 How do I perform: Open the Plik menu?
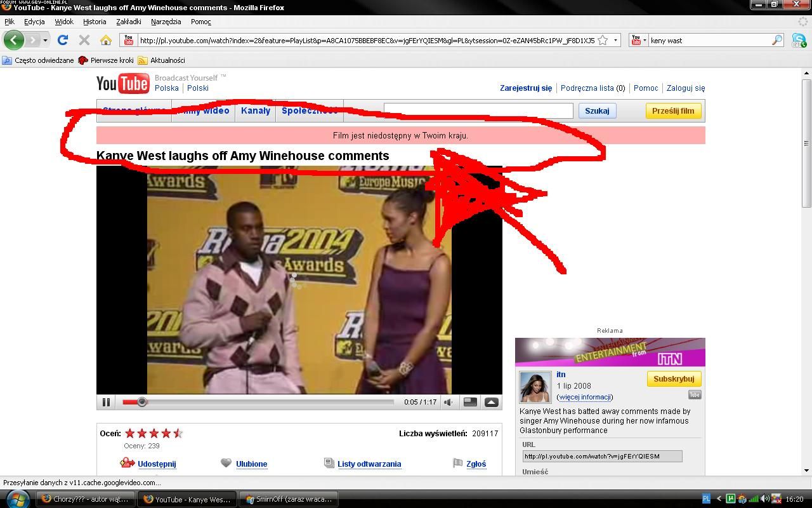[10, 22]
